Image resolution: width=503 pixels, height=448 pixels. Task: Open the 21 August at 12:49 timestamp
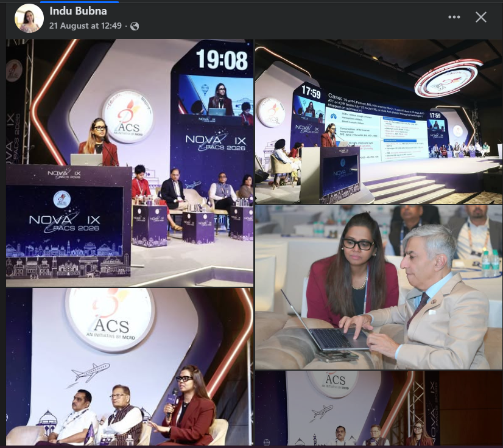click(85, 26)
